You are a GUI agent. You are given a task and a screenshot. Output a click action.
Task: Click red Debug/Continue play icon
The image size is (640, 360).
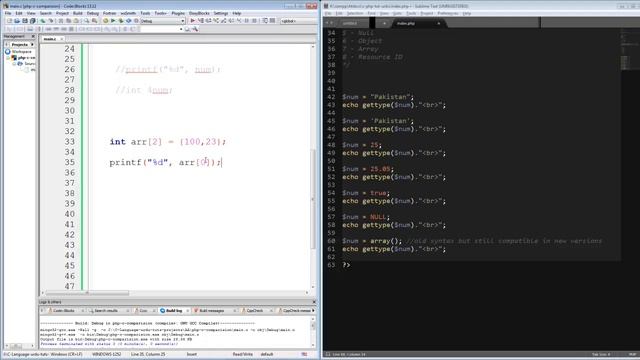click(x=193, y=21)
